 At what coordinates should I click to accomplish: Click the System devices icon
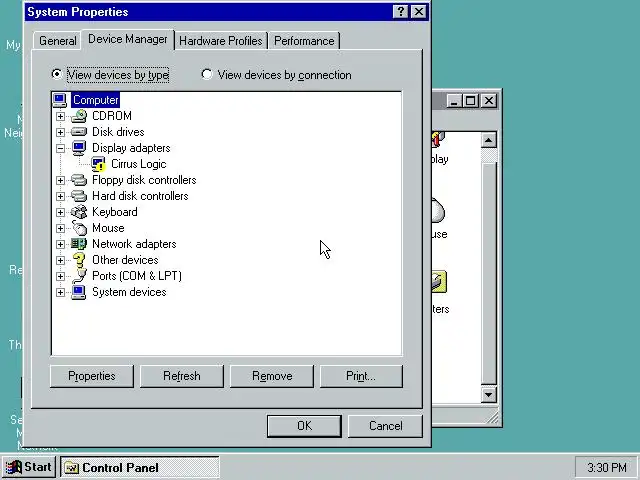pos(79,292)
